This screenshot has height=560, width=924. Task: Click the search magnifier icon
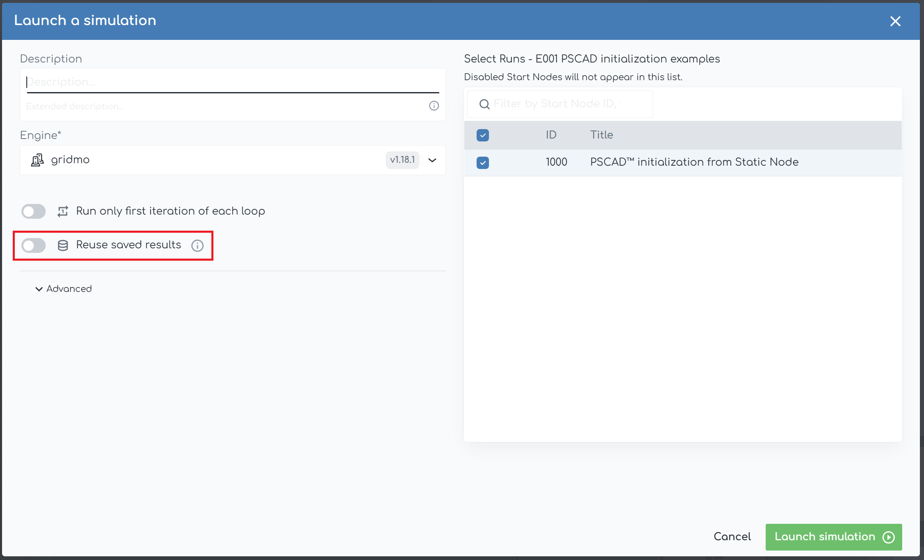(x=484, y=104)
